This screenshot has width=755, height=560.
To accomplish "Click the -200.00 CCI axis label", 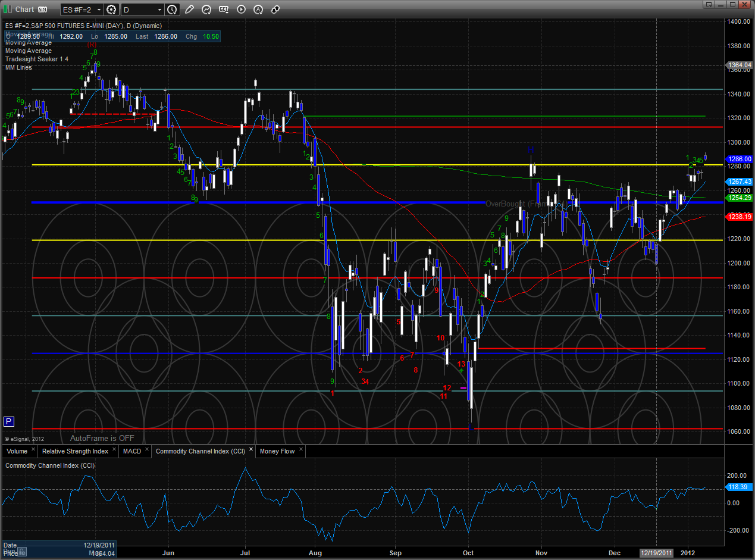I will point(737,530).
